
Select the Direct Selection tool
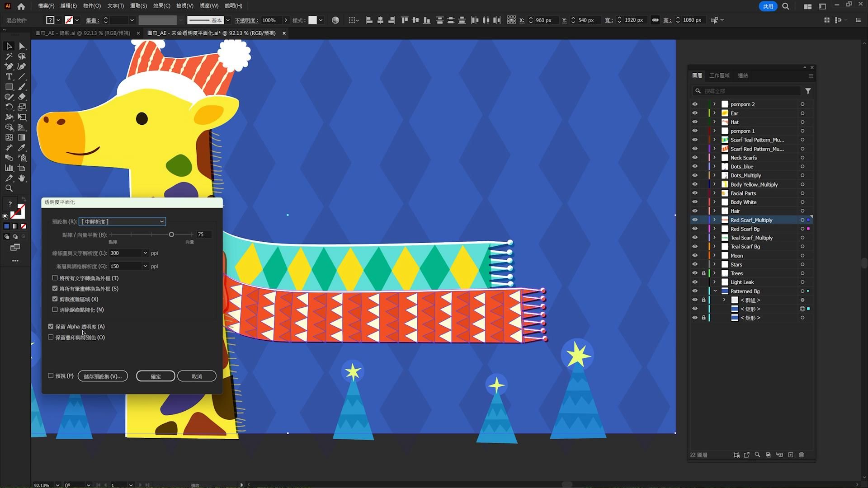point(22,46)
